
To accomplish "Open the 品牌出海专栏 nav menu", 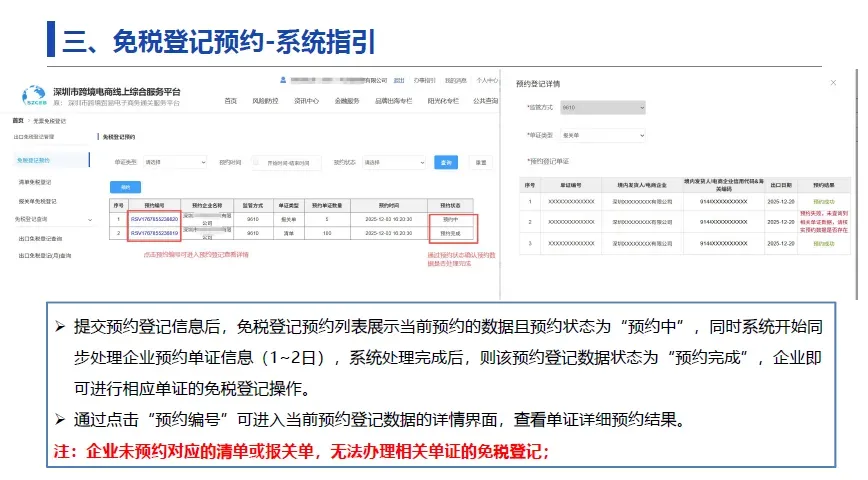I will point(394,101).
